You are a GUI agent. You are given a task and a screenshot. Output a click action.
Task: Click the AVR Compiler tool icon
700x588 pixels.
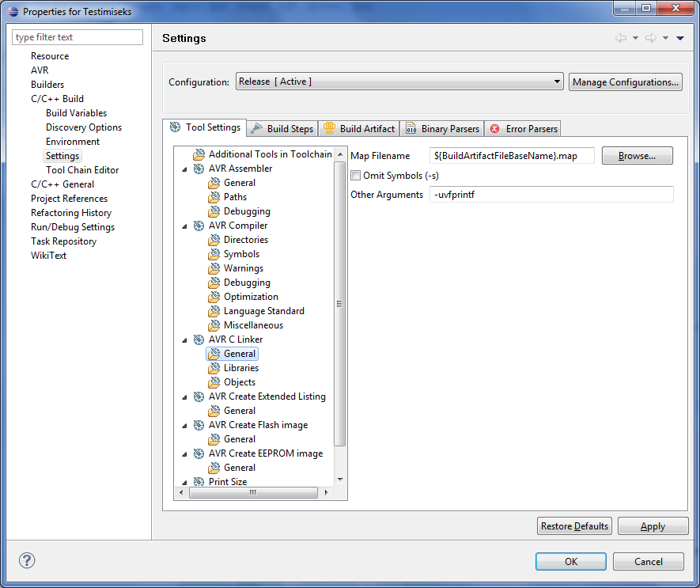coord(199,226)
